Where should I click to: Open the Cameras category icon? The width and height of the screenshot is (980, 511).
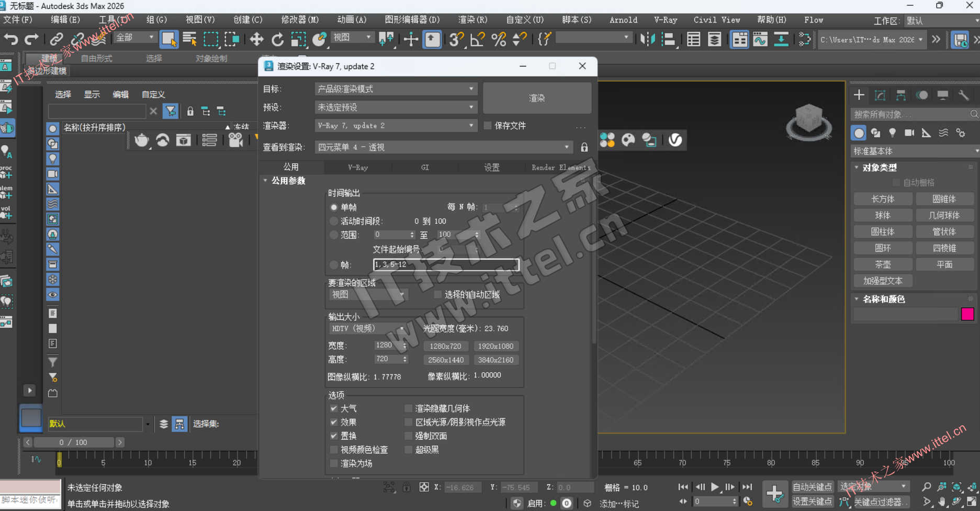pos(909,133)
